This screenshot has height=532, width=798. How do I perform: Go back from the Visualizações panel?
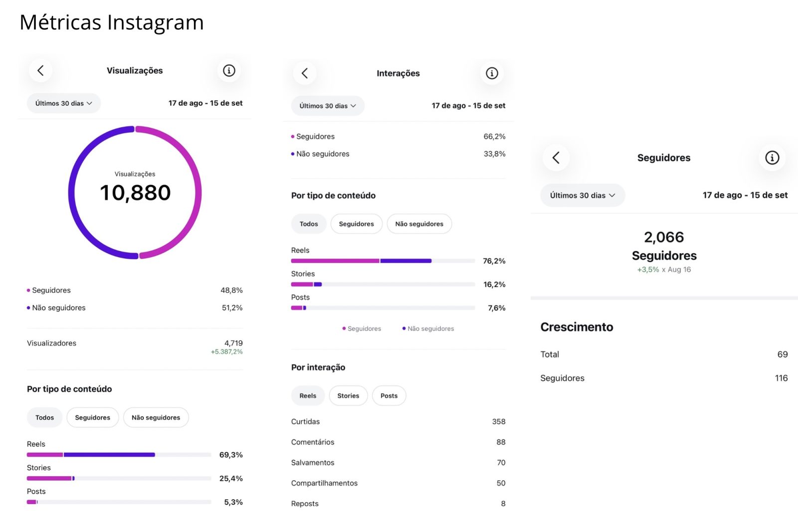coord(40,70)
